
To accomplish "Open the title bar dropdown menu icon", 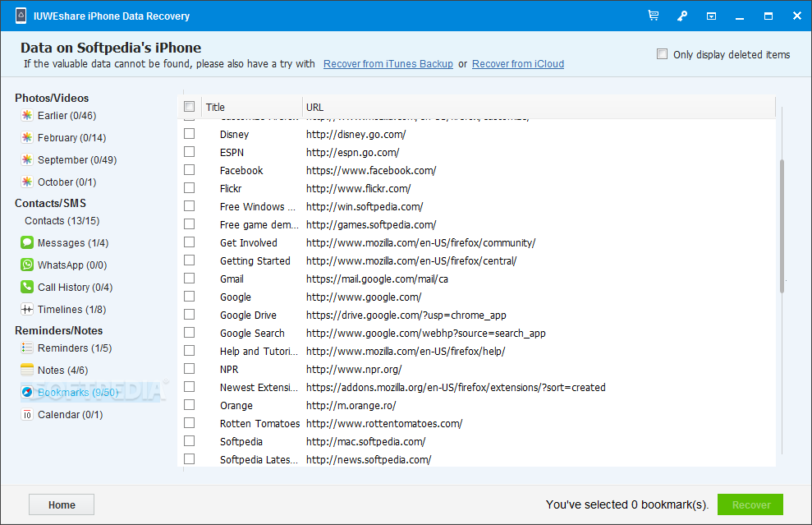I will [712, 16].
